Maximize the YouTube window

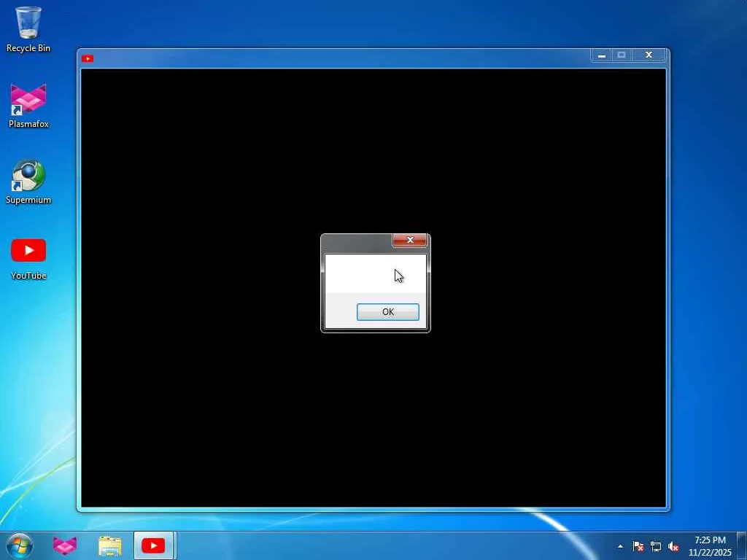point(622,55)
